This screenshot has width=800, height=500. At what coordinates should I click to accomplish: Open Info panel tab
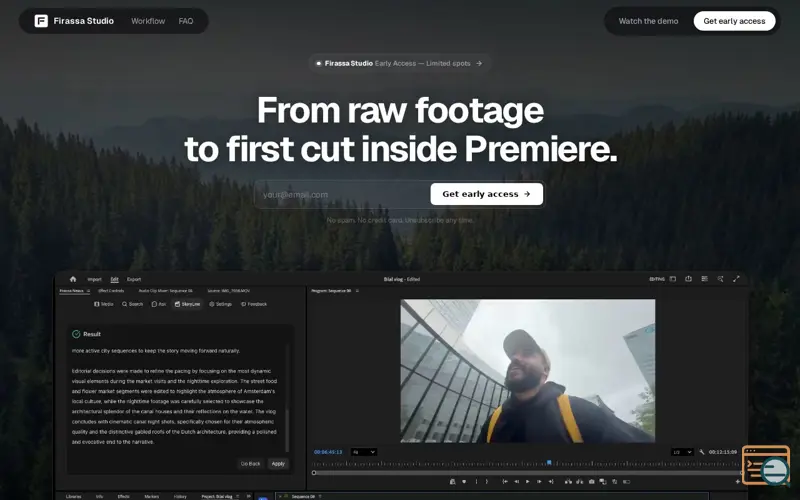coord(99,496)
